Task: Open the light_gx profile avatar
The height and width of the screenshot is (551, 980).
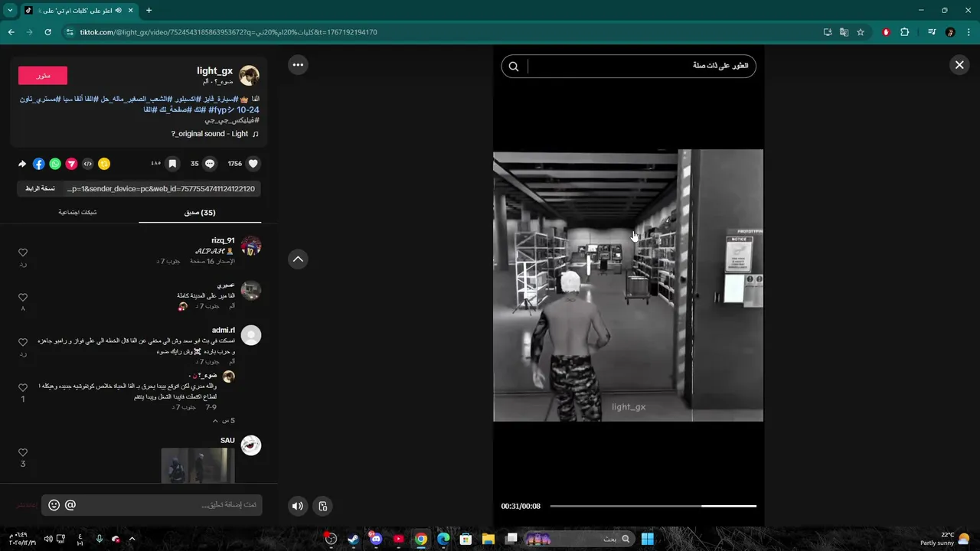Action: click(x=250, y=75)
